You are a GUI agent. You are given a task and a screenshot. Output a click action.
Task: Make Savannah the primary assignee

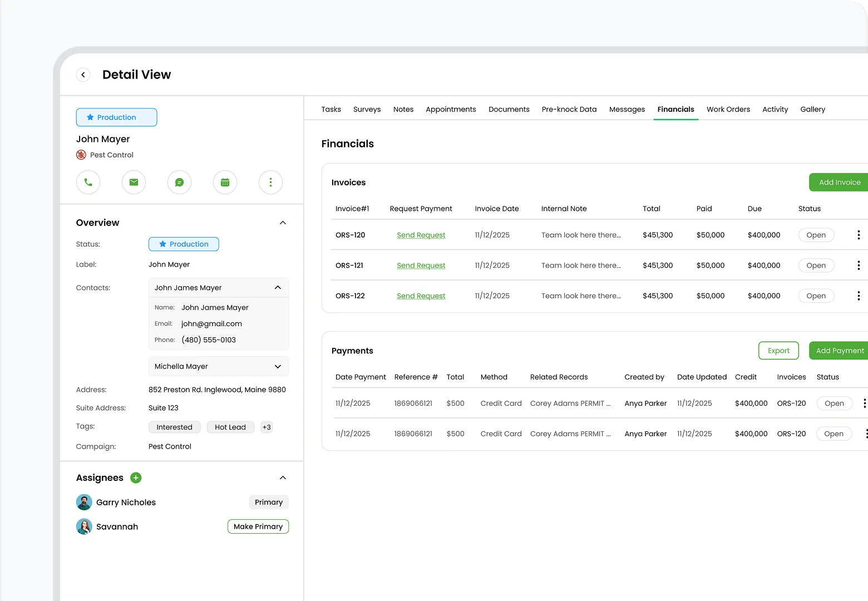pyautogui.click(x=258, y=526)
